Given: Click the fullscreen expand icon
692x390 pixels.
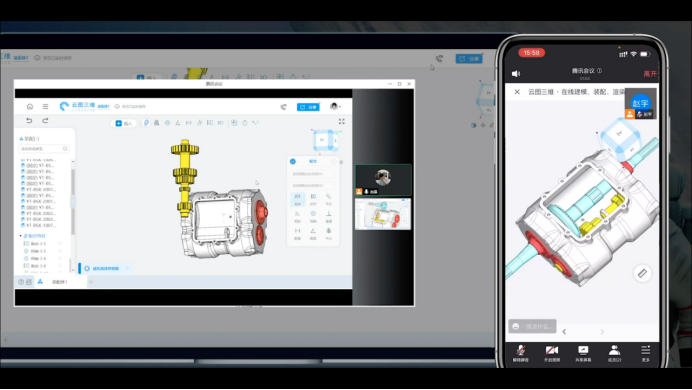Looking at the screenshot, I should (342, 121).
